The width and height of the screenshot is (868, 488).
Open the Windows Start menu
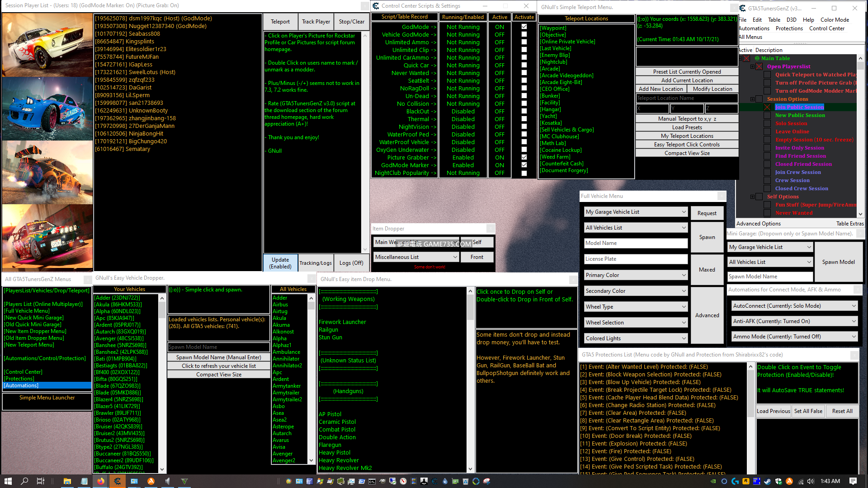coord(8,481)
